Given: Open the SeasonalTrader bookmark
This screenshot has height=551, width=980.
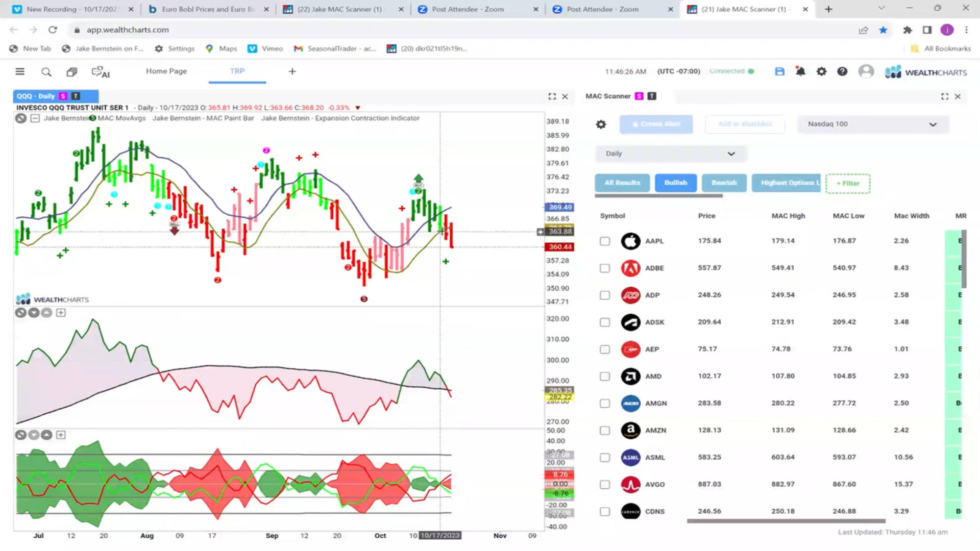Looking at the screenshot, I should [335, 48].
